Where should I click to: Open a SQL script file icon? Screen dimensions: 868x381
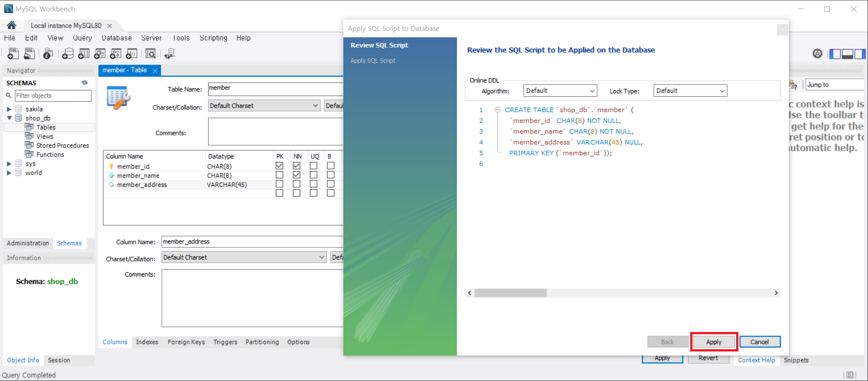tap(29, 54)
